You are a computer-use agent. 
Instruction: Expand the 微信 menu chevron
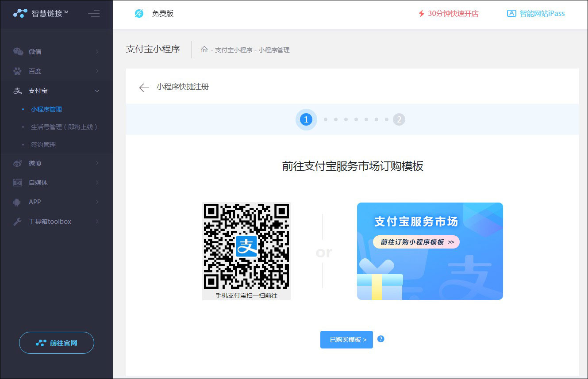coord(97,52)
